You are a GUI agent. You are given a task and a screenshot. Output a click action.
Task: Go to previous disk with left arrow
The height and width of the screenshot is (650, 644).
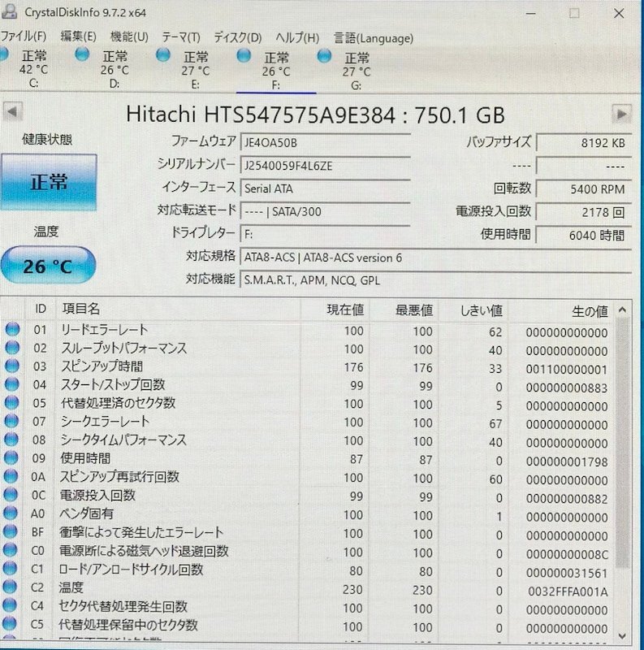click(12, 111)
